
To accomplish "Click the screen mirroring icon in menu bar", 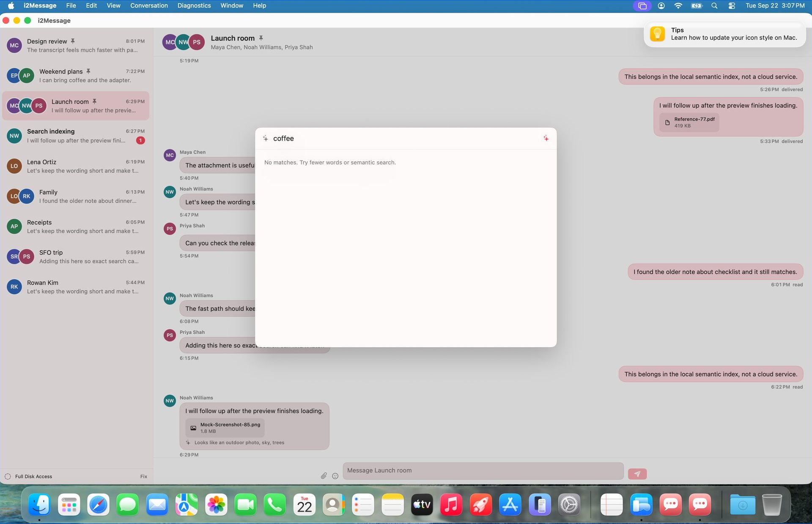I will (642, 5).
